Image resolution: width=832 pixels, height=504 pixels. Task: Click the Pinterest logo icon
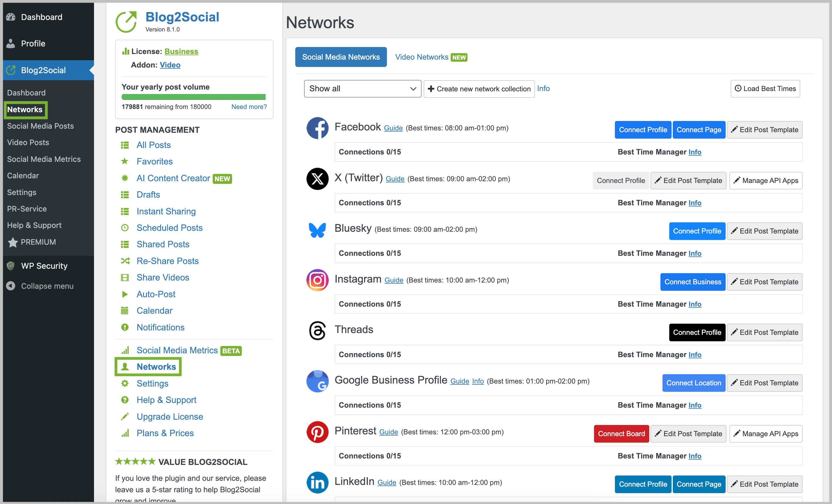click(317, 432)
